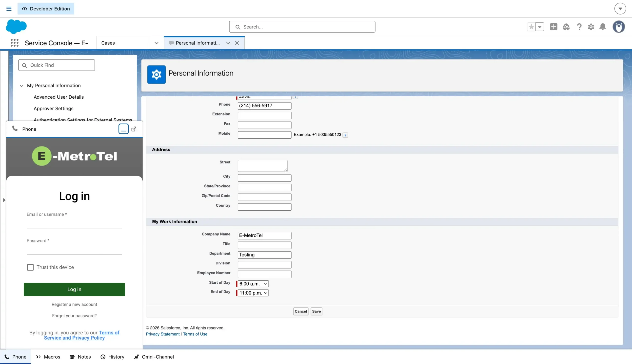Click the favorites star icon
The width and height of the screenshot is (632, 364).
tap(531, 27)
